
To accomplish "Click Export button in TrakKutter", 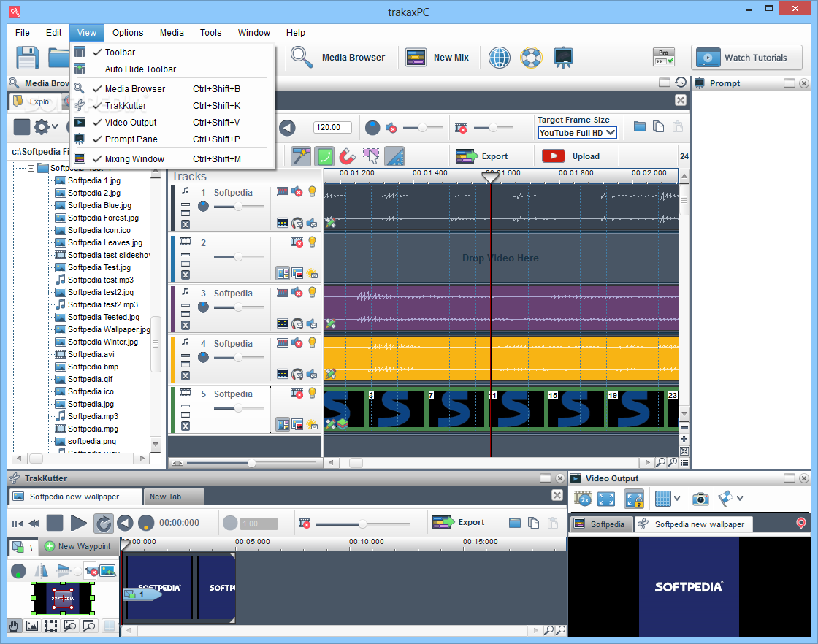I will pyautogui.click(x=459, y=522).
